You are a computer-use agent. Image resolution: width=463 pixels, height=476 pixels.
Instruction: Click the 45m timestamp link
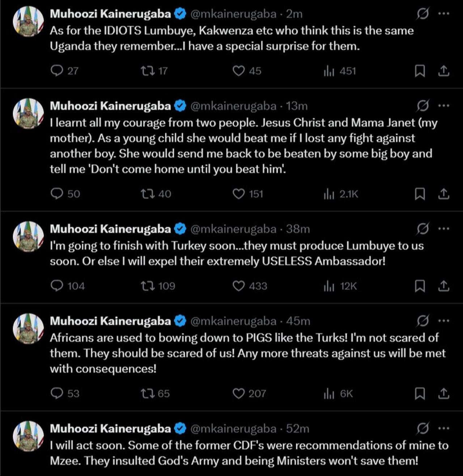tap(298, 321)
